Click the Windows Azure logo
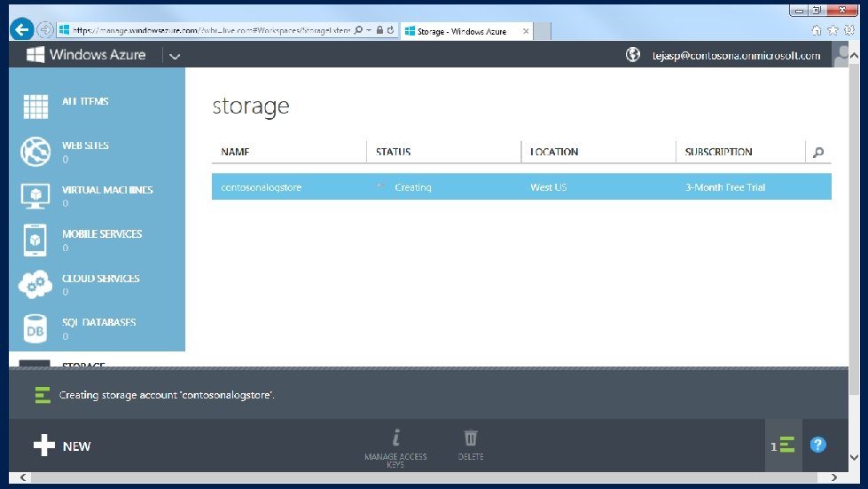The height and width of the screenshot is (489, 868). [86, 54]
